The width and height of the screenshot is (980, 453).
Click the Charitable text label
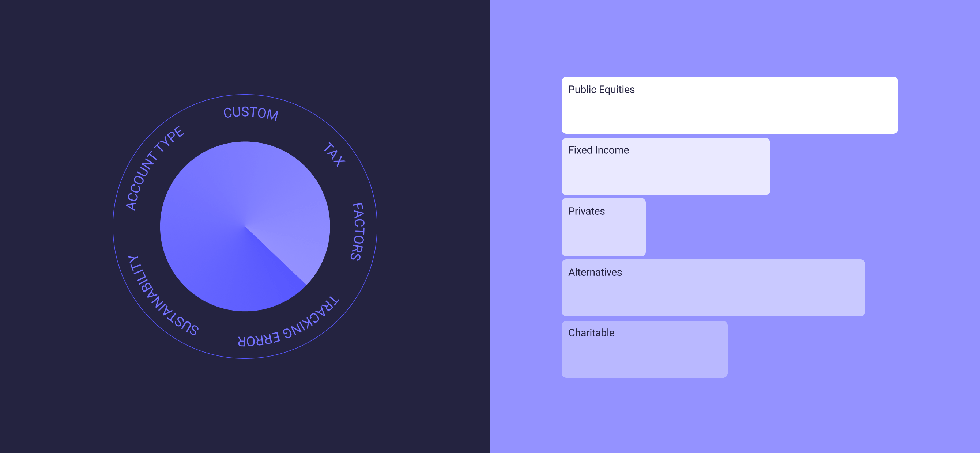click(591, 333)
